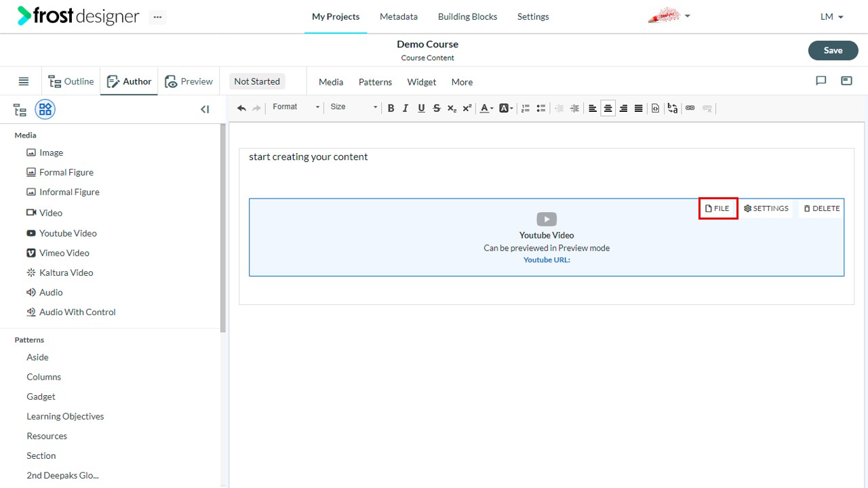Open Building Blocks
The image size is (868, 488).
click(467, 16)
